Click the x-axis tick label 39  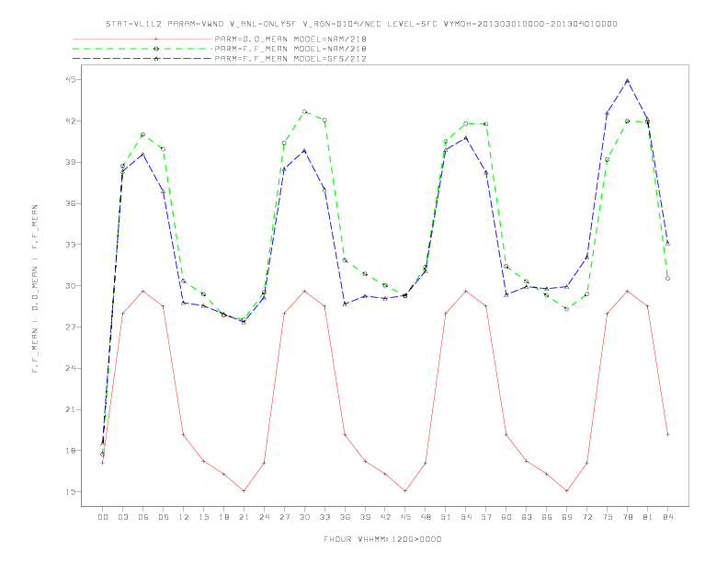pos(365,517)
